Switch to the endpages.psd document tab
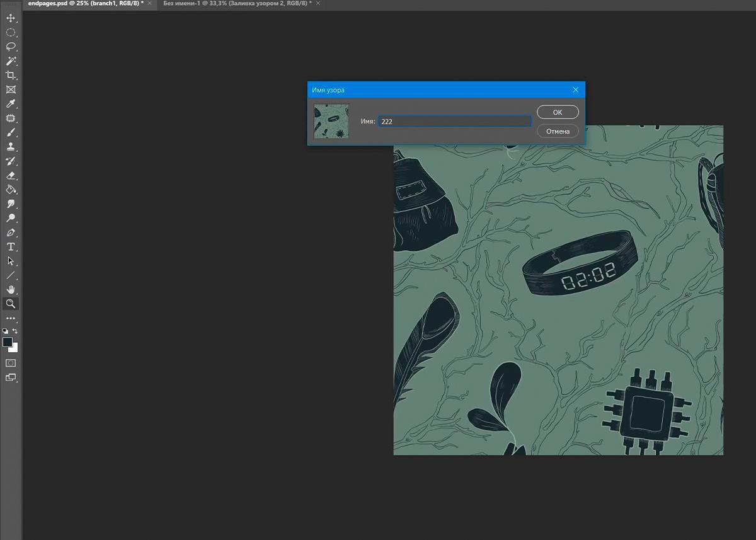The image size is (756, 540). (84, 4)
